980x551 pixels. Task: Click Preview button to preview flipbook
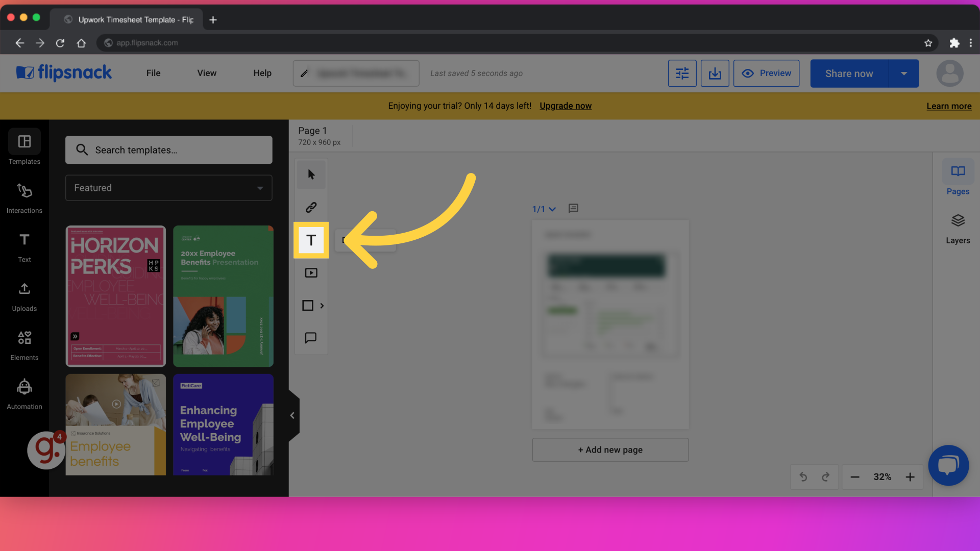(x=766, y=73)
